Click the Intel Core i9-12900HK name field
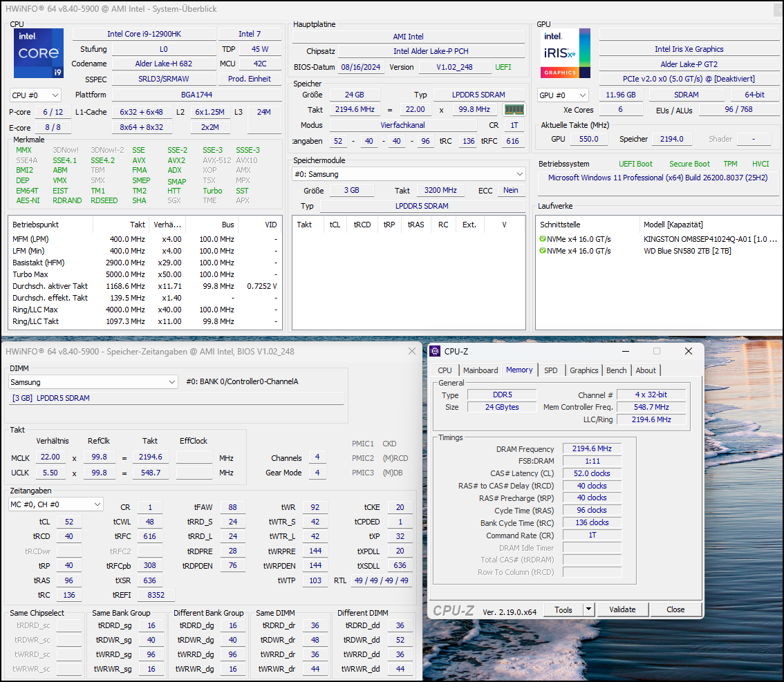Viewport: 784px width, 682px height. pyautogui.click(x=144, y=34)
